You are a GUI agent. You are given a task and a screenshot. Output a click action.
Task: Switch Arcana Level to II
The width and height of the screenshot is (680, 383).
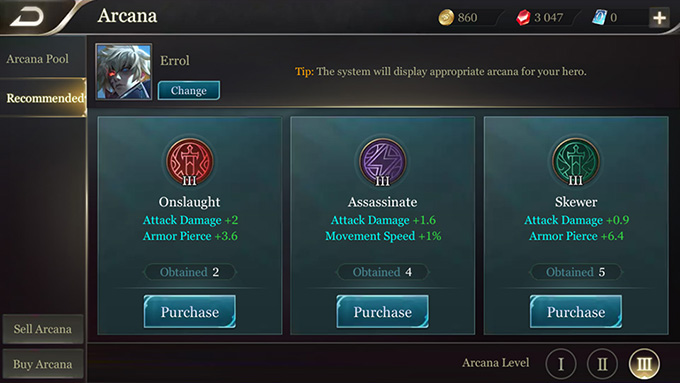click(x=602, y=364)
